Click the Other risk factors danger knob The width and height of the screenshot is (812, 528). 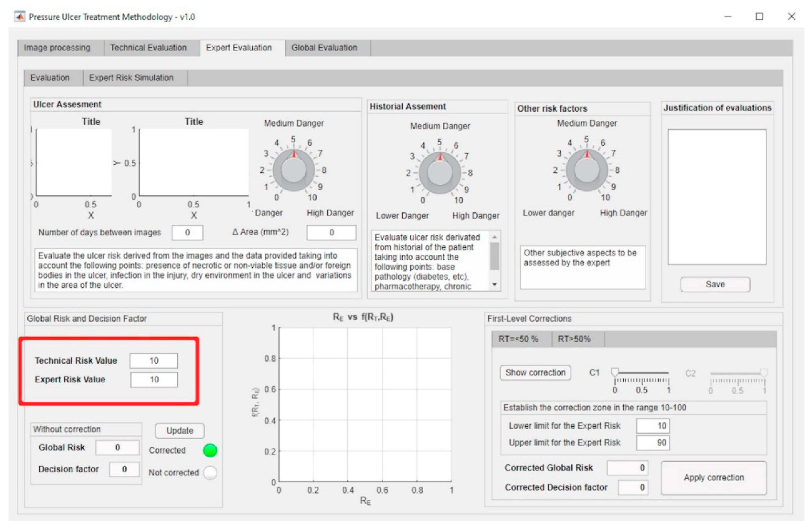coord(586,170)
